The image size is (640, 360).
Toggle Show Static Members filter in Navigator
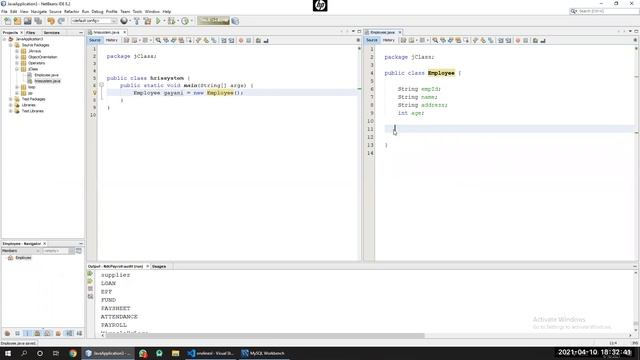[x=27, y=333]
